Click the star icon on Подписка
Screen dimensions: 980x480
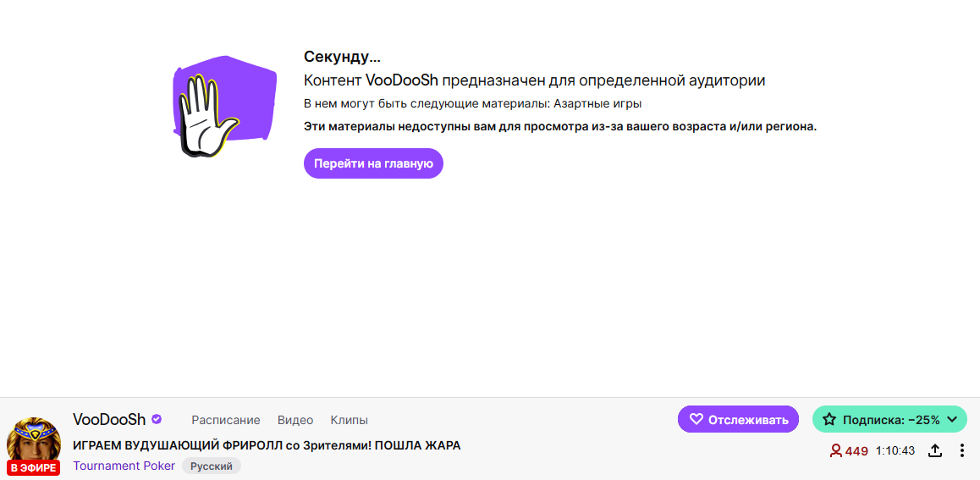pyautogui.click(x=829, y=419)
